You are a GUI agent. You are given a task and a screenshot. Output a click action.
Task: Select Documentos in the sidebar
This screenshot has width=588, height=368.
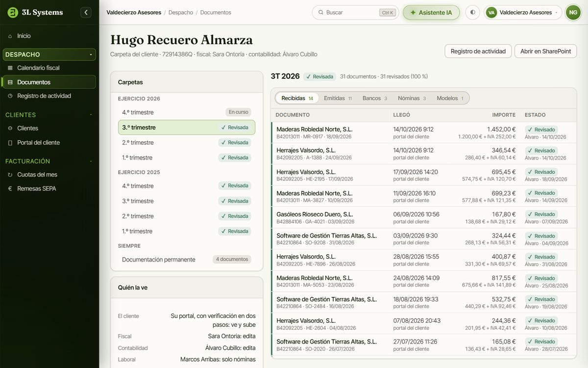pyautogui.click(x=49, y=82)
